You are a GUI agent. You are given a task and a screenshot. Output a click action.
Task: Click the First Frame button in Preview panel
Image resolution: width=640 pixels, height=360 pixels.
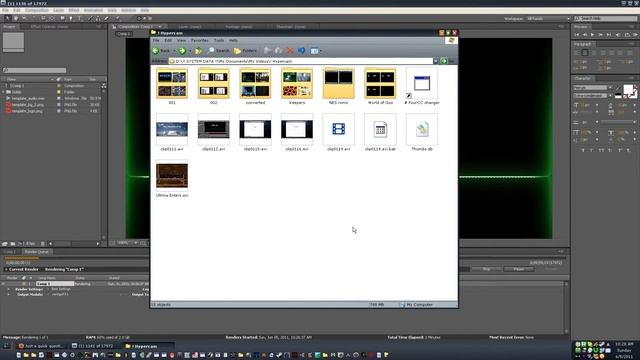[577, 35]
